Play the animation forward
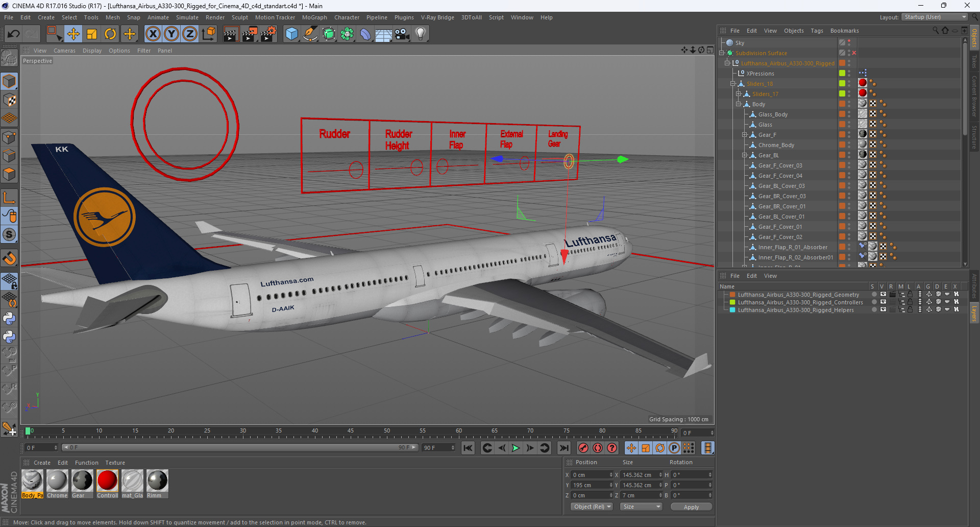Viewport: 980px width, 527px height. (516, 448)
